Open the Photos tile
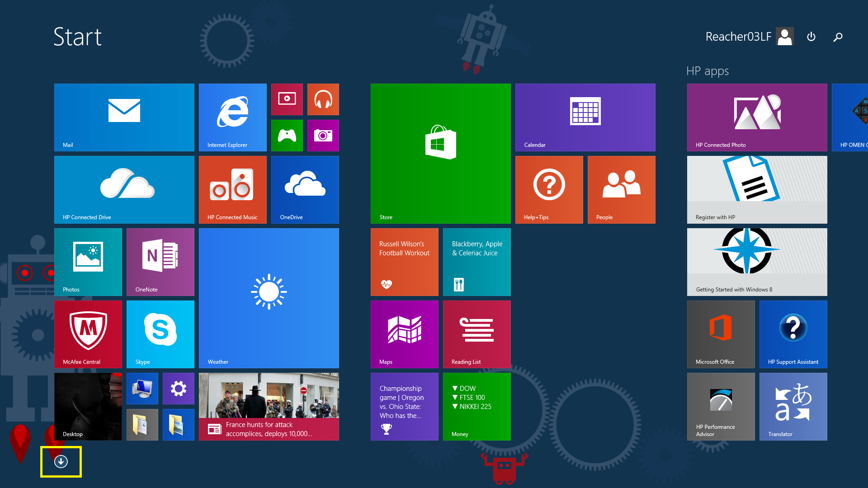 pyautogui.click(x=88, y=262)
